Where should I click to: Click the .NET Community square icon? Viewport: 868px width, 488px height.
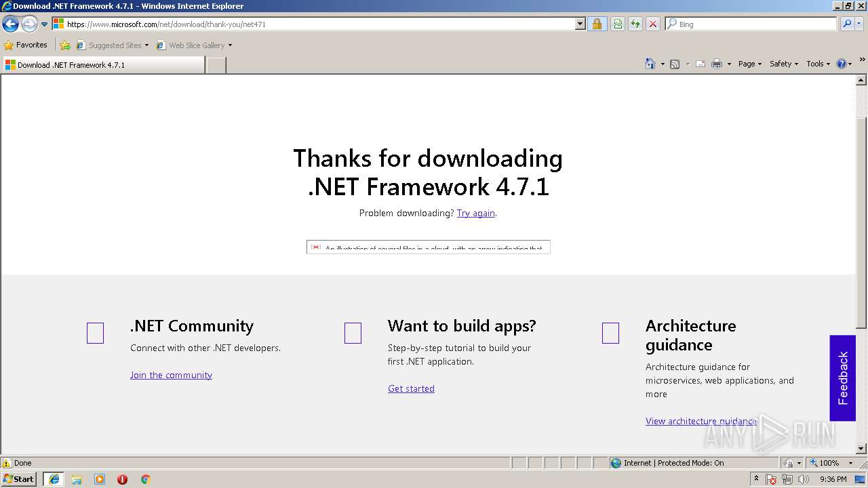coord(95,333)
